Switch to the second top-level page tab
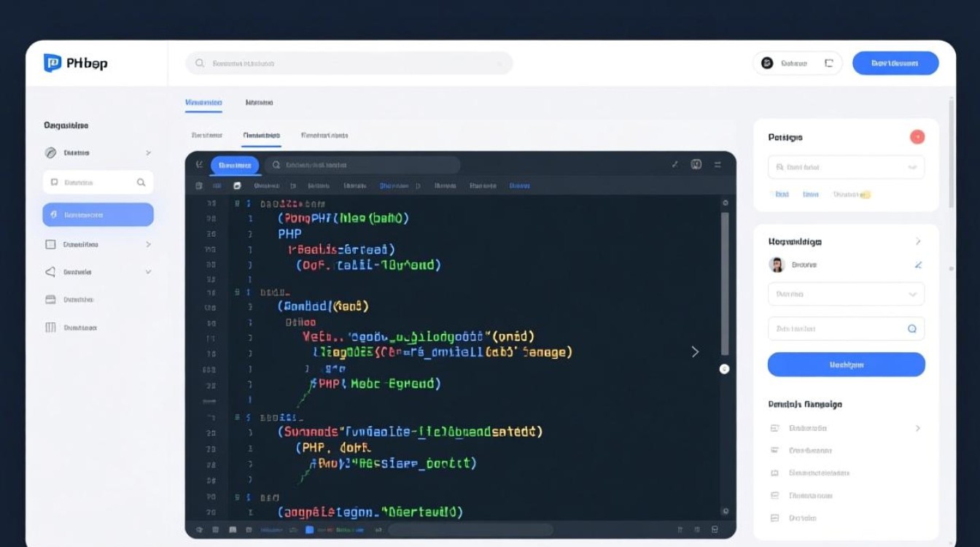 tap(259, 103)
